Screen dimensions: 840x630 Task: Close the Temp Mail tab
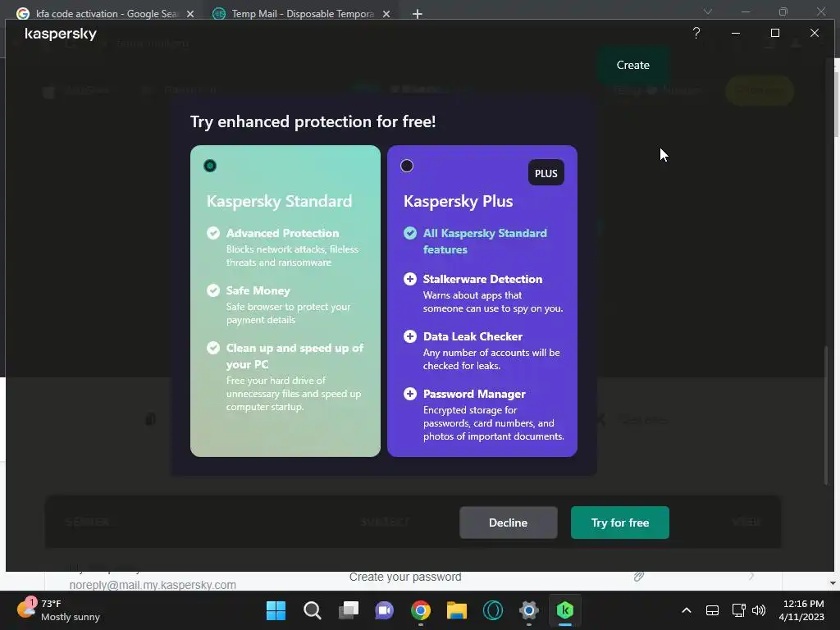click(386, 14)
